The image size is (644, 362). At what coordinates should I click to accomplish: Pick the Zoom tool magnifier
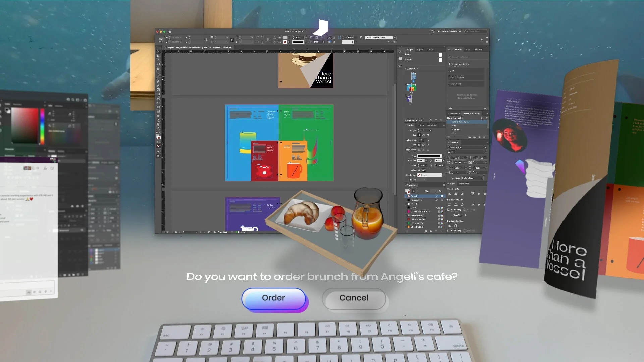[x=158, y=128]
